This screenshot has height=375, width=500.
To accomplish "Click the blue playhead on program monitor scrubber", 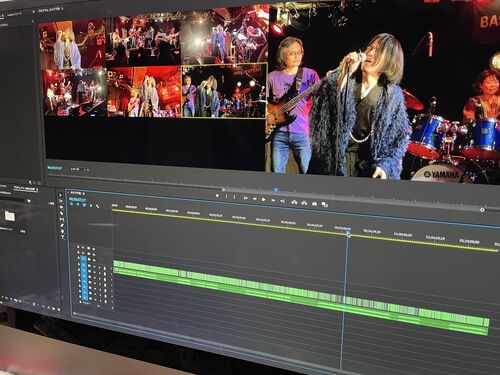I will click(x=276, y=190).
